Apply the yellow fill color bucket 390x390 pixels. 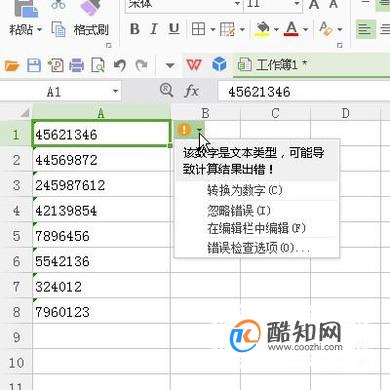263,29
